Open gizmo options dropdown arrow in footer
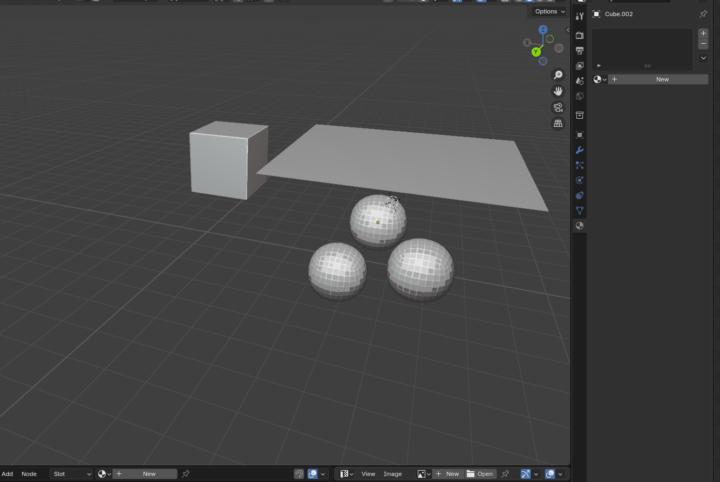 (536, 474)
